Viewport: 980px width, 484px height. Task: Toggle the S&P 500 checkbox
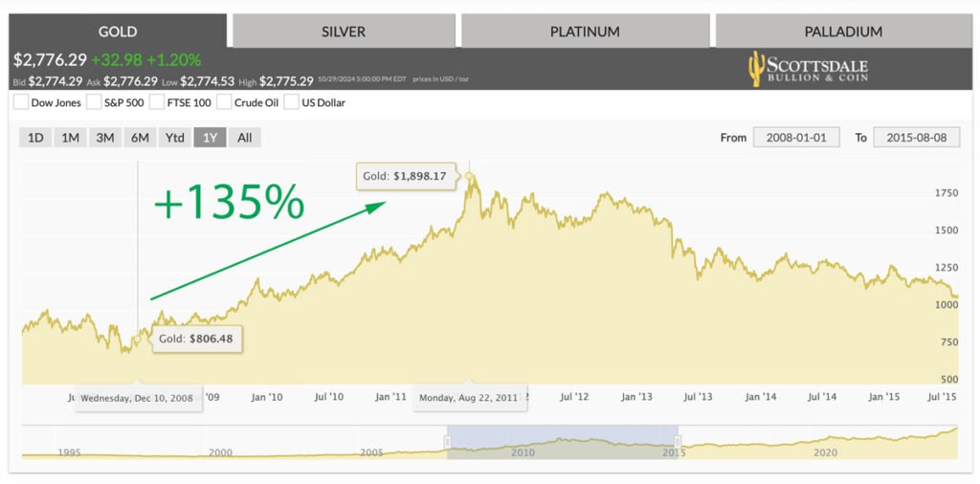[94, 102]
